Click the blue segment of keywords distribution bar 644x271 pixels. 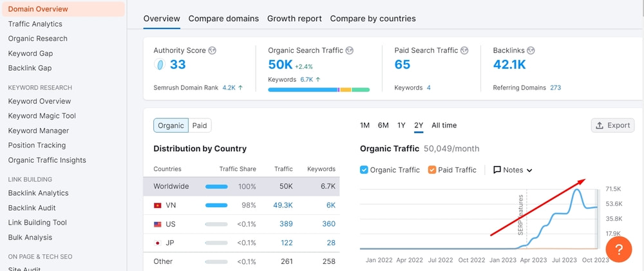coord(303,89)
